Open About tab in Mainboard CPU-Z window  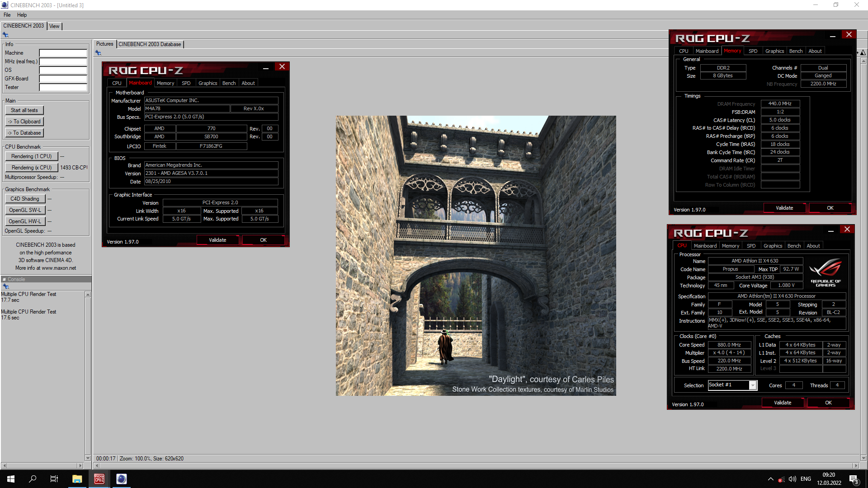(x=248, y=83)
